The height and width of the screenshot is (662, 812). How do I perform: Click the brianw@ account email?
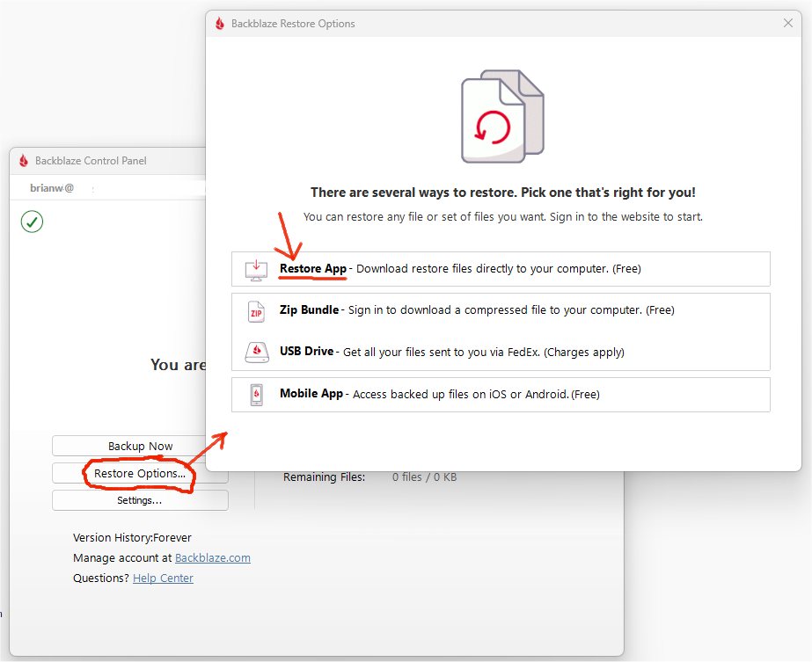pyautogui.click(x=52, y=187)
